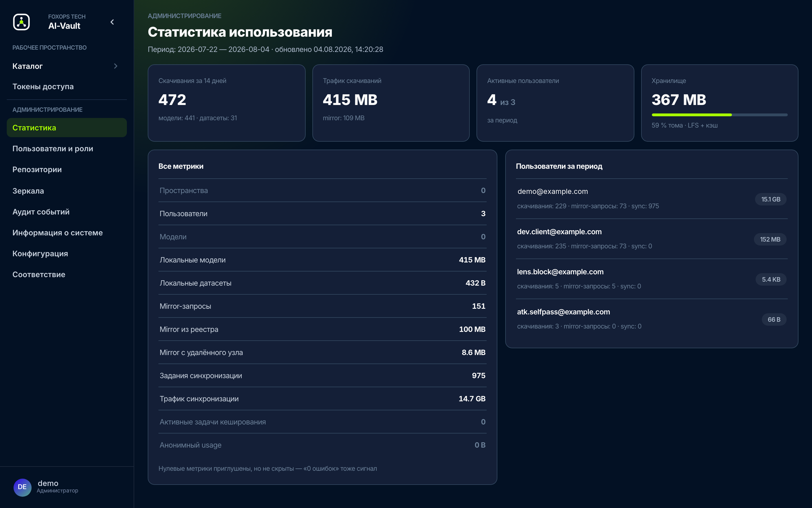Open Аудит событий page
The height and width of the screenshot is (508, 812).
pos(67,212)
